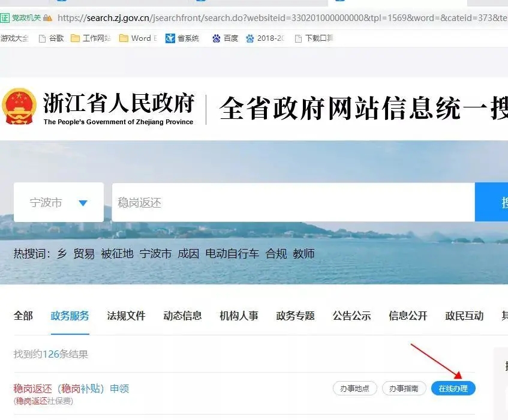Click the 办事地点 button
The image size is (508, 420).
click(x=354, y=388)
